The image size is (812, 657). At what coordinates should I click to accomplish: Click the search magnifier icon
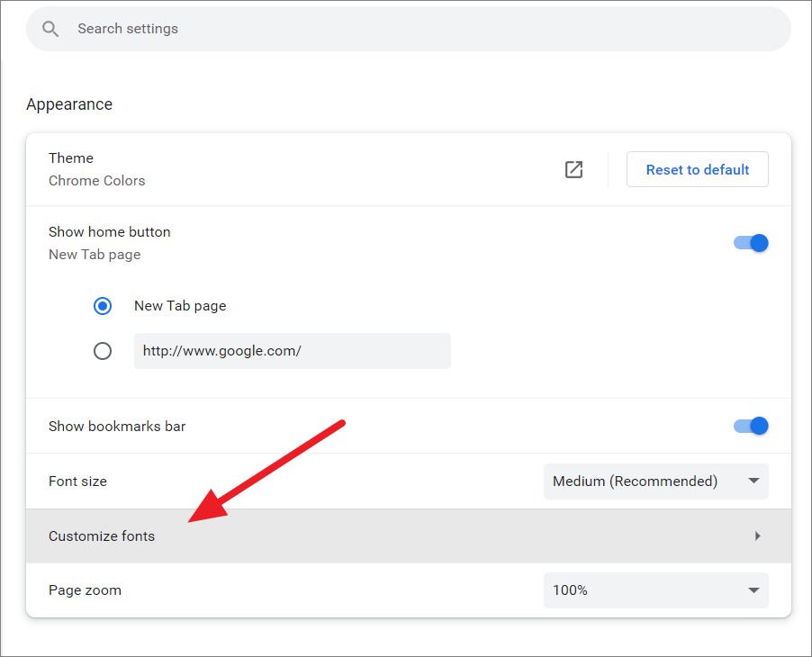coord(50,29)
